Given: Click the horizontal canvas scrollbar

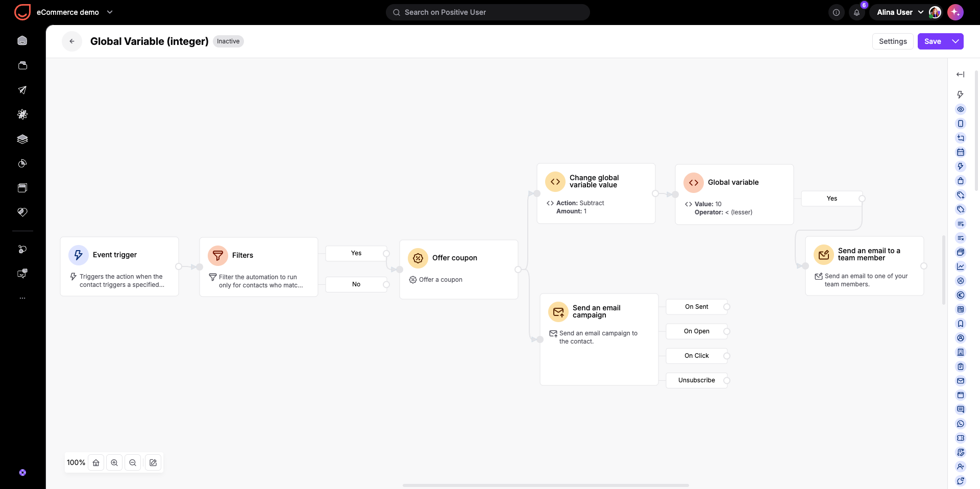Looking at the screenshot, I should [x=546, y=485].
